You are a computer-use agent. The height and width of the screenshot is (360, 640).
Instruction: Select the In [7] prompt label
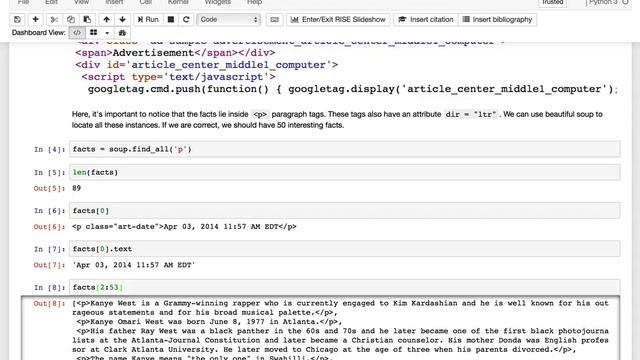49,249
